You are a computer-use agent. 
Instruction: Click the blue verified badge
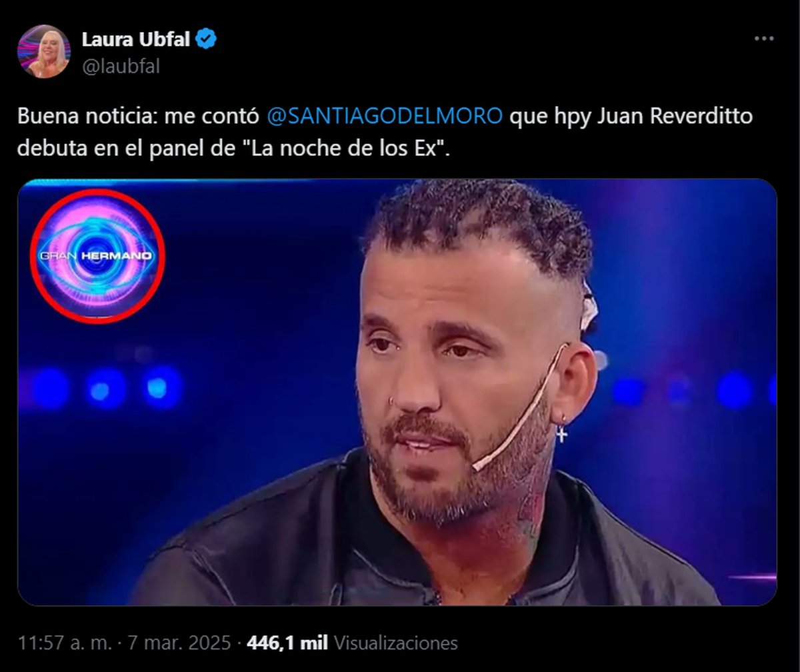click(207, 40)
